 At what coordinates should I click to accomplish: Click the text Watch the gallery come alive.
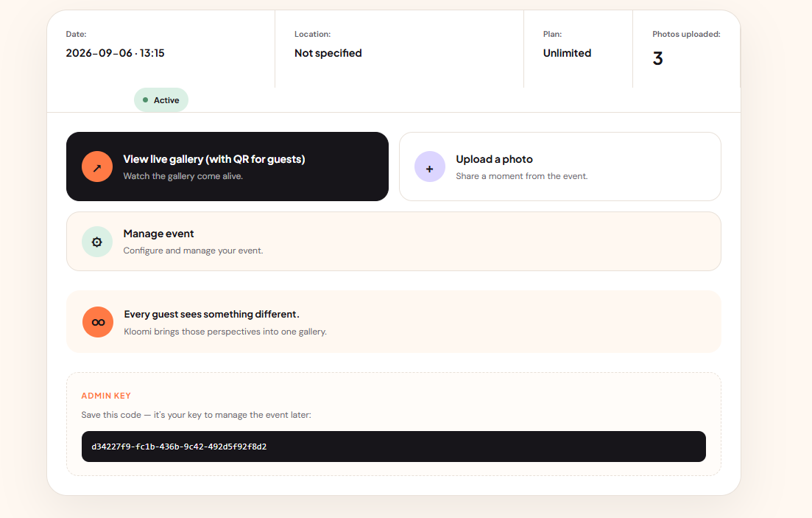coord(183,176)
